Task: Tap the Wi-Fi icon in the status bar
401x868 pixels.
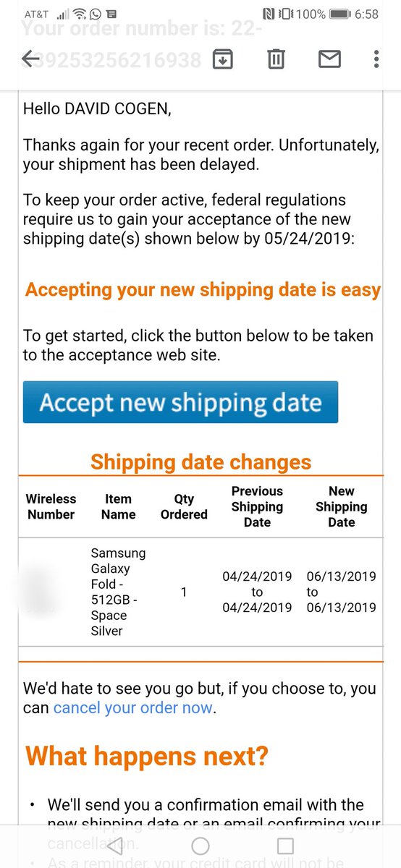Action: [x=80, y=14]
